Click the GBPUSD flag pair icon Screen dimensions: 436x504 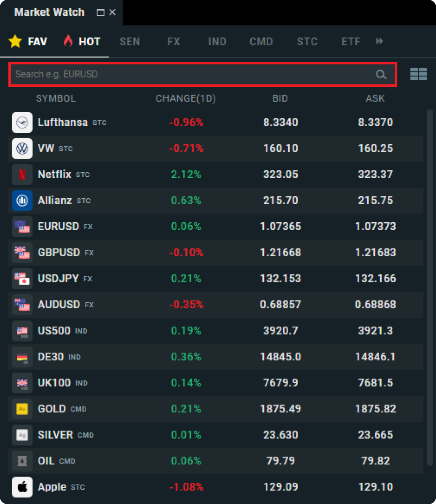pyautogui.click(x=22, y=253)
